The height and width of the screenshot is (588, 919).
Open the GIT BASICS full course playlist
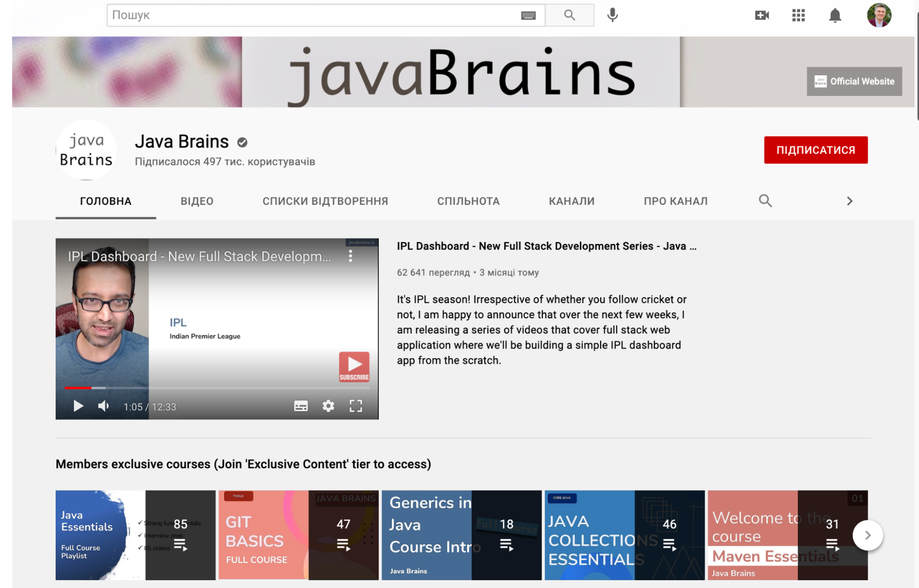298,535
